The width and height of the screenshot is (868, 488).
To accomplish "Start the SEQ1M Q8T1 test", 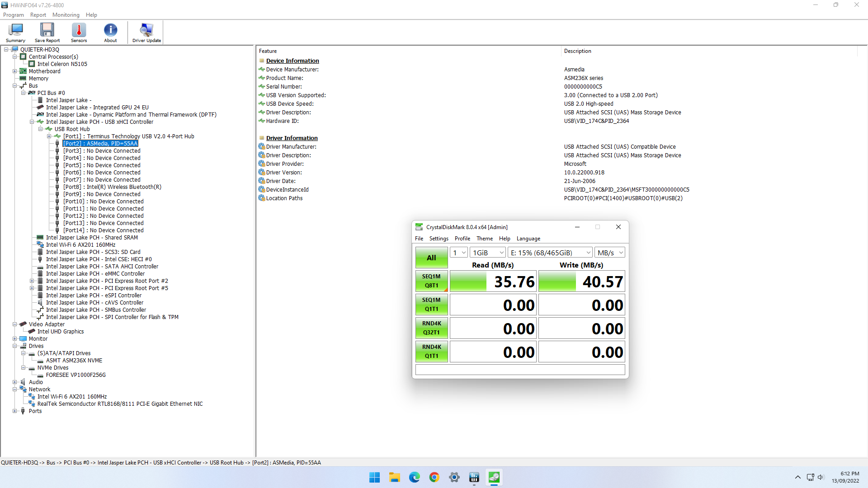I will tap(431, 281).
